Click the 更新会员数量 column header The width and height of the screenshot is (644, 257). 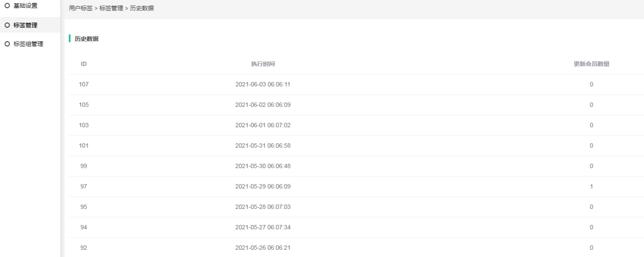click(591, 64)
